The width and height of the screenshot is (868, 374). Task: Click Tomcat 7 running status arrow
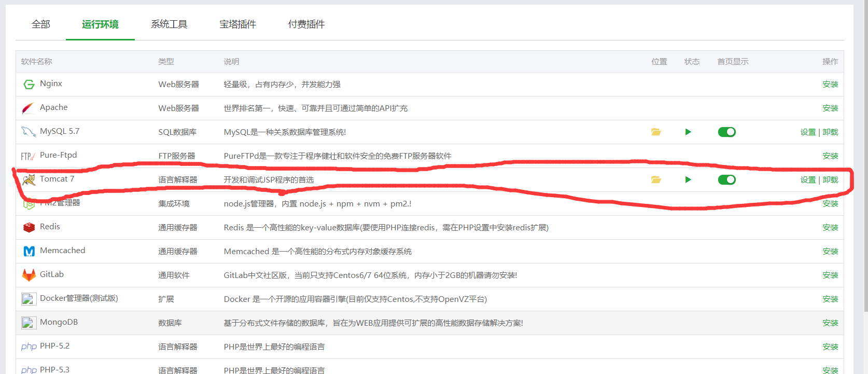(x=688, y=179)
